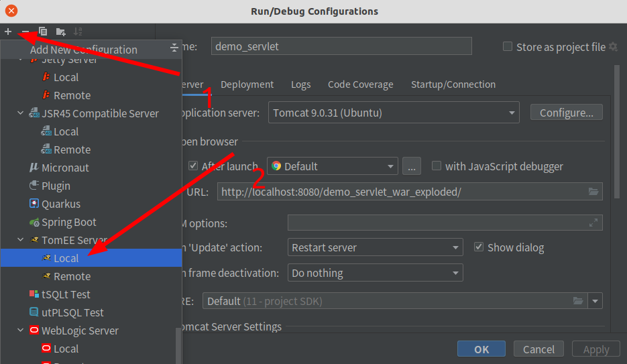Select TomEE Server Local configuration
The height and width of the screenshot is (364, 627).
(x=91, y=258)
